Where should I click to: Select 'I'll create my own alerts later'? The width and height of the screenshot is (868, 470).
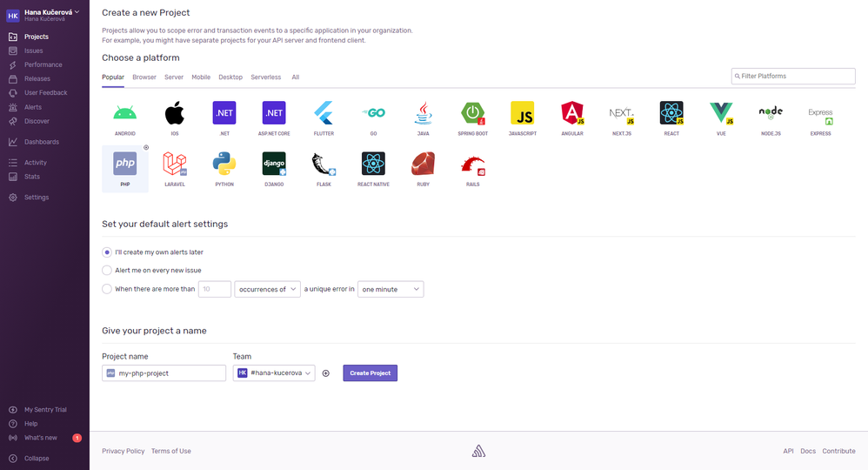107,252
